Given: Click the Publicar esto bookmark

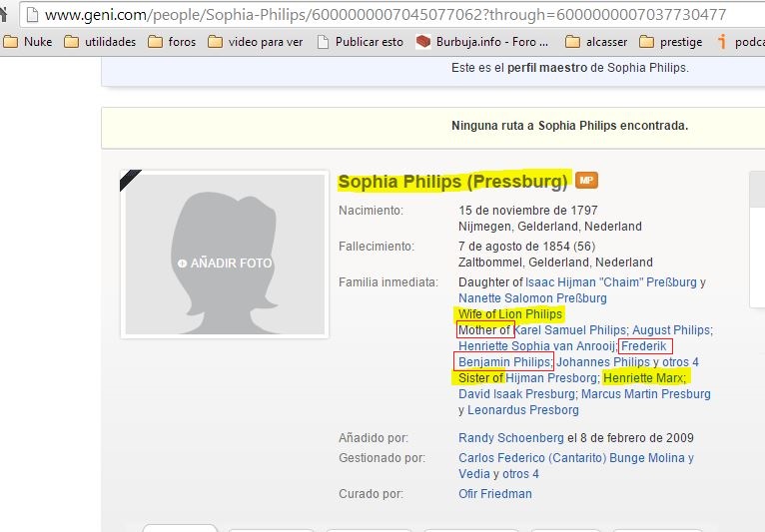Looking at the screenshot, I should tap(360, 42).
